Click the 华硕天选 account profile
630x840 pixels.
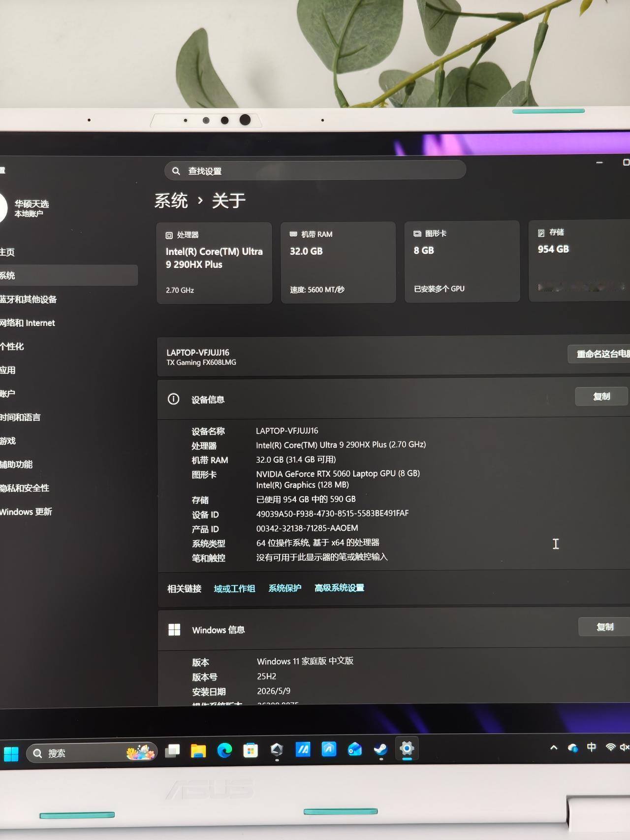click(x=26, y=208)
